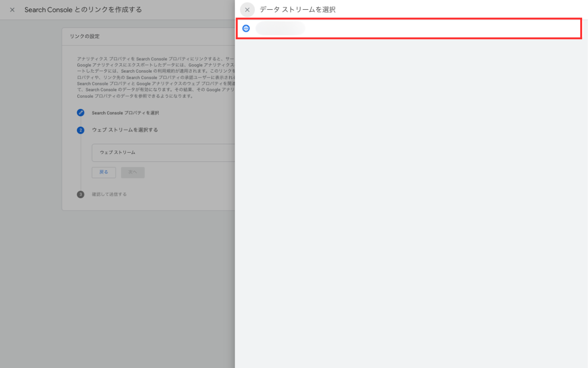Click step 2 circle ウェブ ストリームを選択する

coord(80,130)
